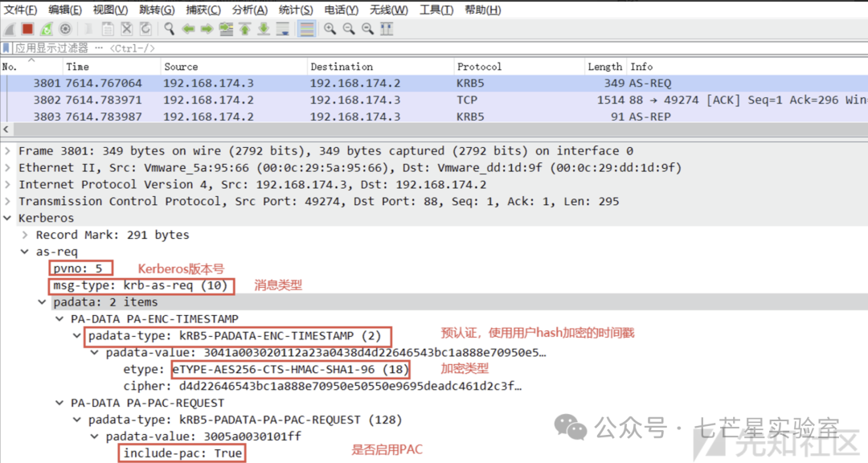Close the capture file icon

pos(127,29)
